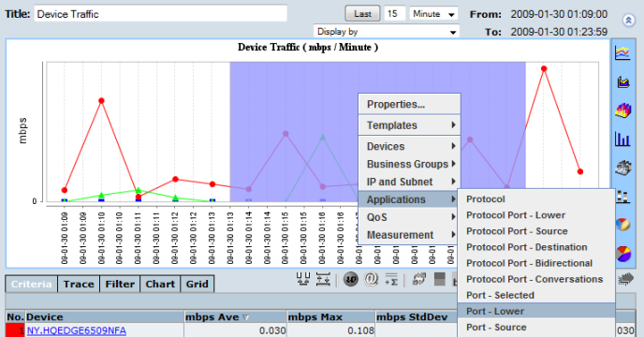Select the line chart type icon
Viewport: 644px width, 337px height.
pyautogui.click(x=622, y=52)
